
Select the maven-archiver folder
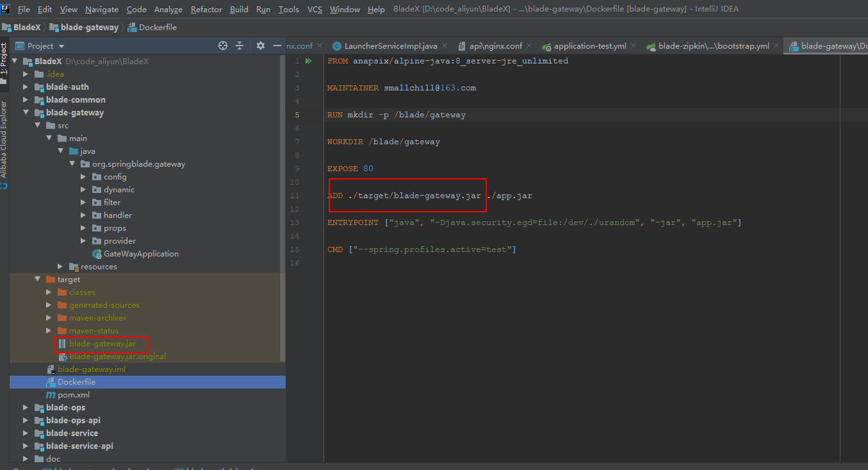click(x=97, y=318)
